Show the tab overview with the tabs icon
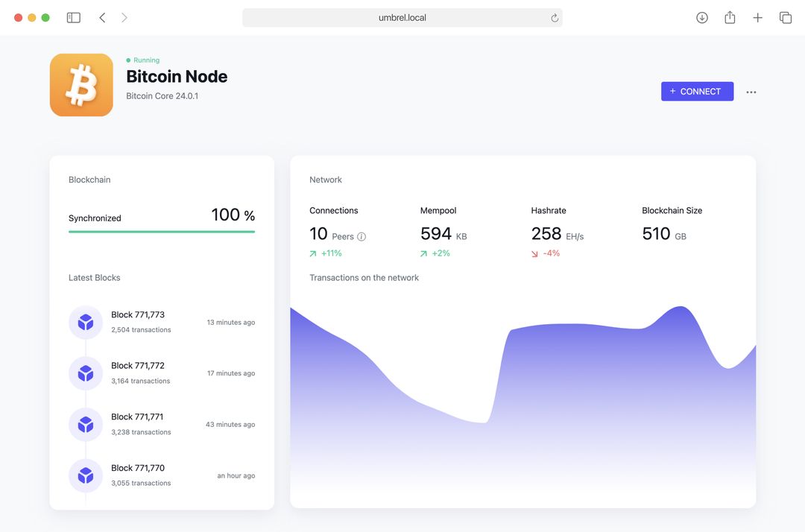805x532 pixels. 786,16
